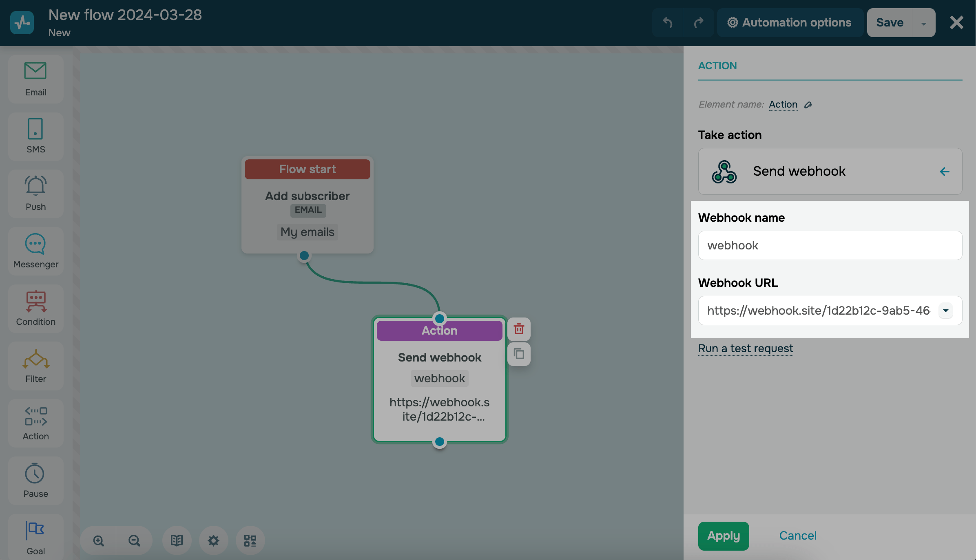Click the Apply button

coord(723,536)
